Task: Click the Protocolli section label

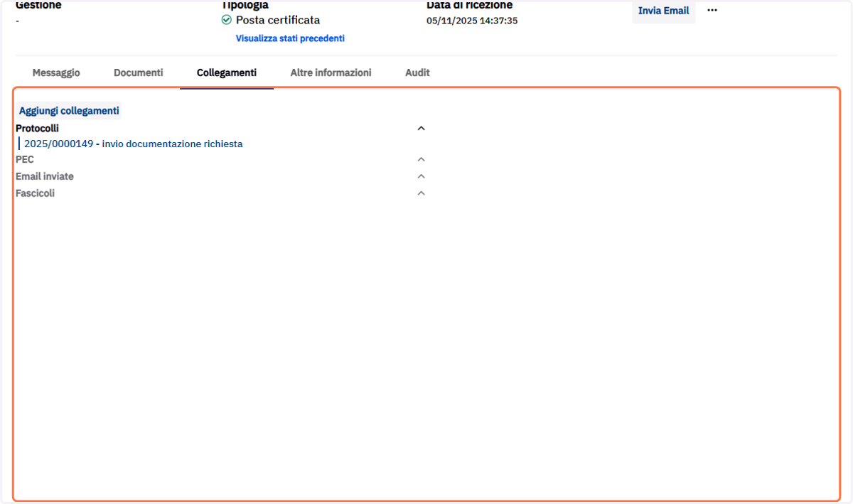Action: 37,129
